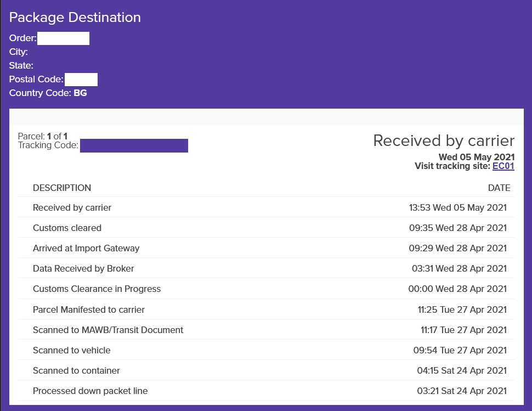This screenshot has width=532, height=411.
Task: Select the Customs cleared row description
Action: [x=67, y=228]
